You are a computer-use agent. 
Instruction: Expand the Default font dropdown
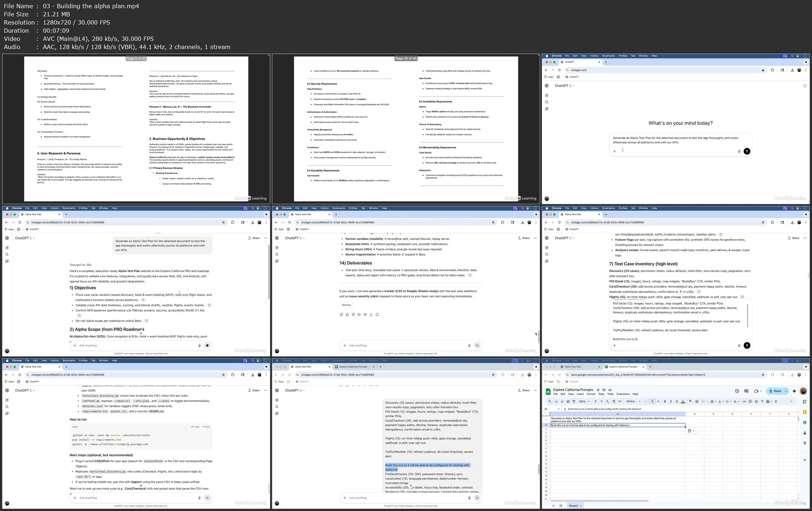(633, 401)
